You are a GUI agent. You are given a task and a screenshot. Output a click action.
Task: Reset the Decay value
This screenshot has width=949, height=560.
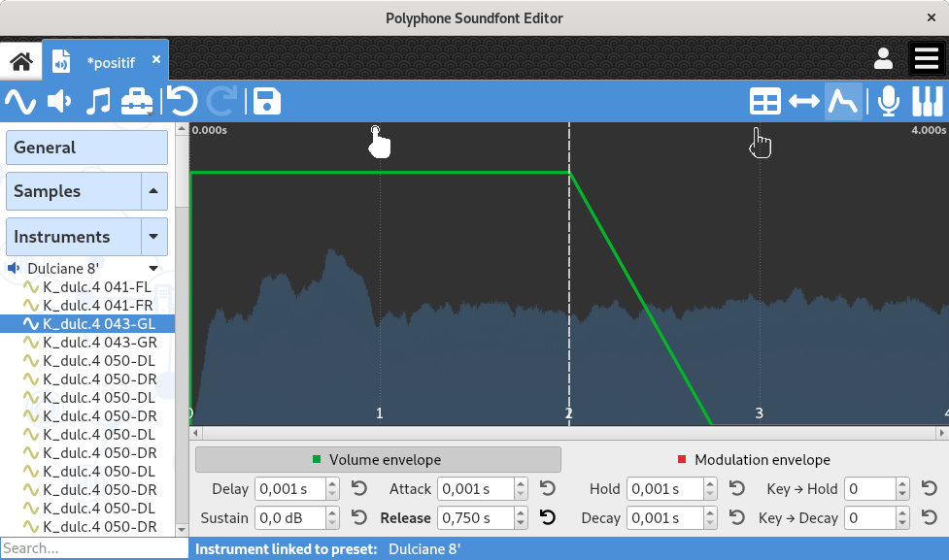coord(736,517)
